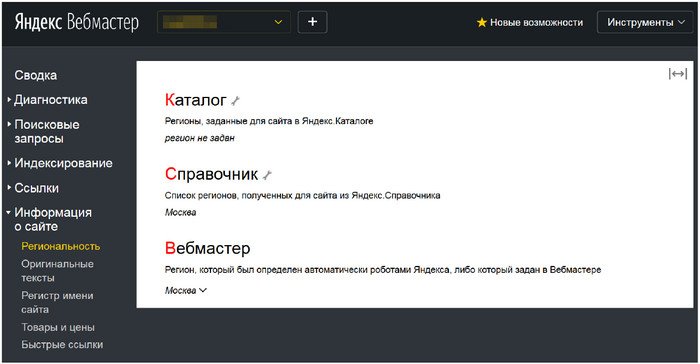The height and width of the screenshot is (364, 700).
Task: Click the Вебмастер heading
Action: (x=208, y=248)
